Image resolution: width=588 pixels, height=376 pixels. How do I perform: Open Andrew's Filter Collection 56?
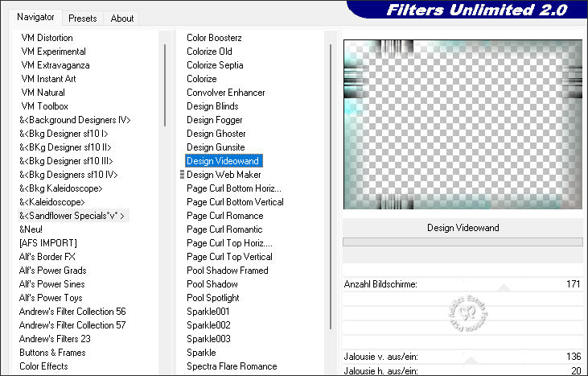point(72,312)
